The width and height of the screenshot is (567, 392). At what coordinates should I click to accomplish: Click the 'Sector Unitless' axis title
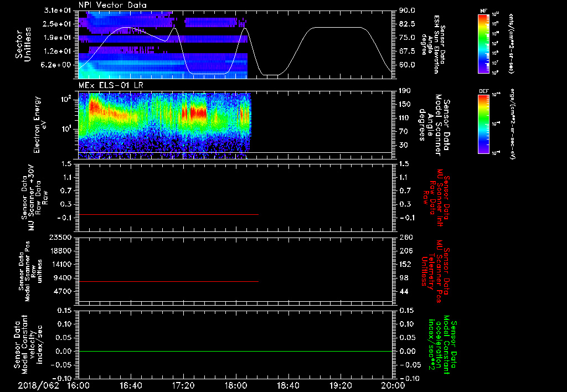tap(23, 44)
